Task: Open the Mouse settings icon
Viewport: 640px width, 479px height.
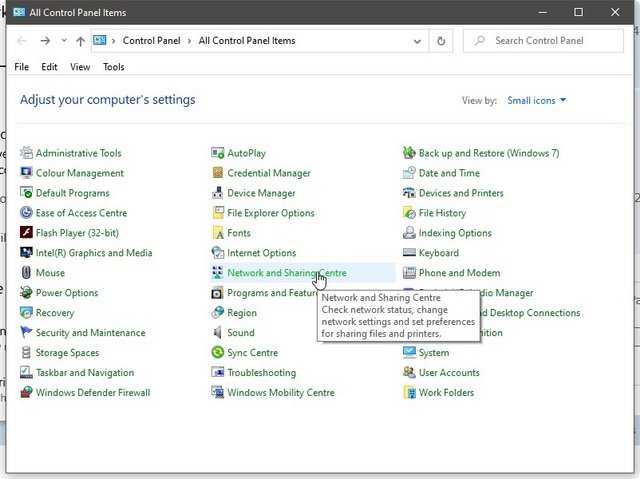Action: 26,273
